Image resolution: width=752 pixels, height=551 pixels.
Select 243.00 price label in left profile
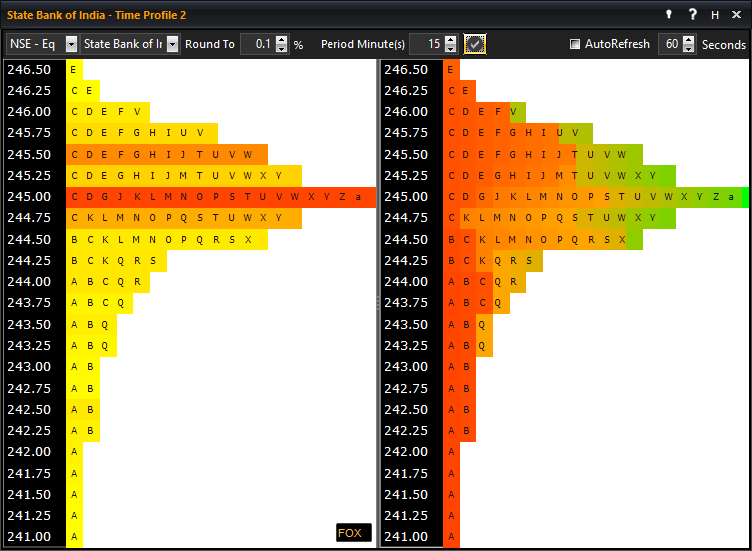click(x=29, y=367)
